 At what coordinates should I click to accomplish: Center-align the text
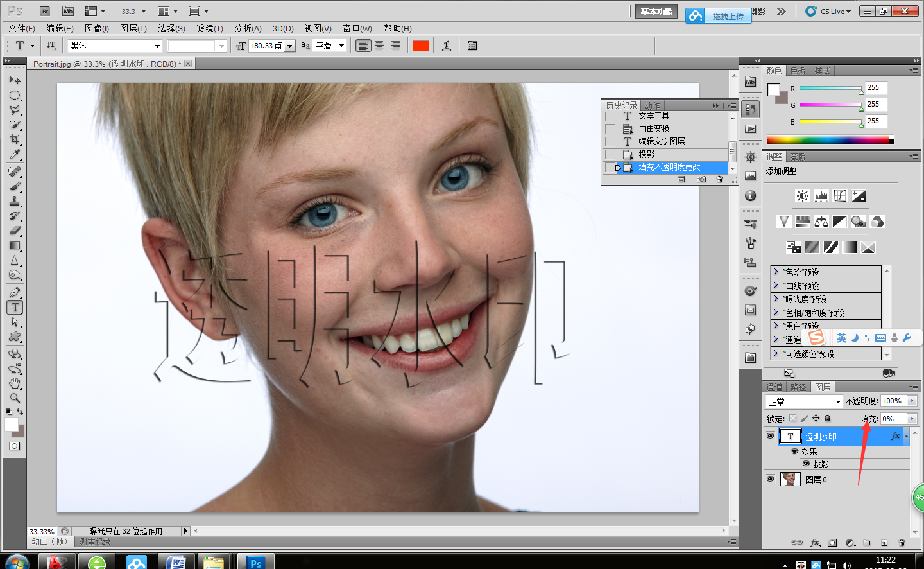[379, 46]
